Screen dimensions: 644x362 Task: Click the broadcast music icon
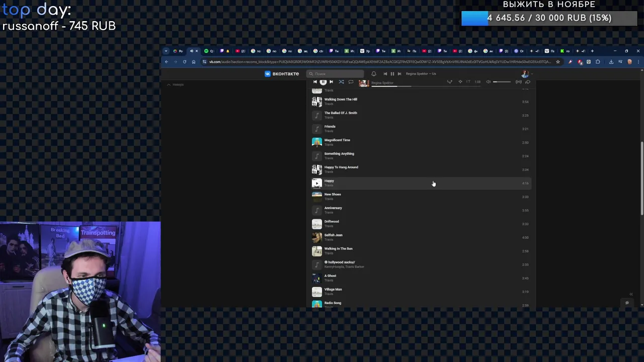click(x=519, y=82)
